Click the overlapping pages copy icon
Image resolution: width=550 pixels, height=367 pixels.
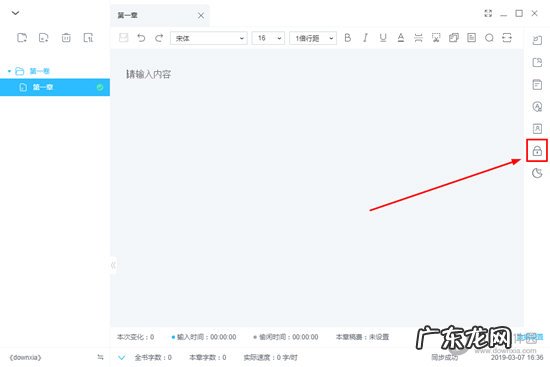[x=454, y=38]
